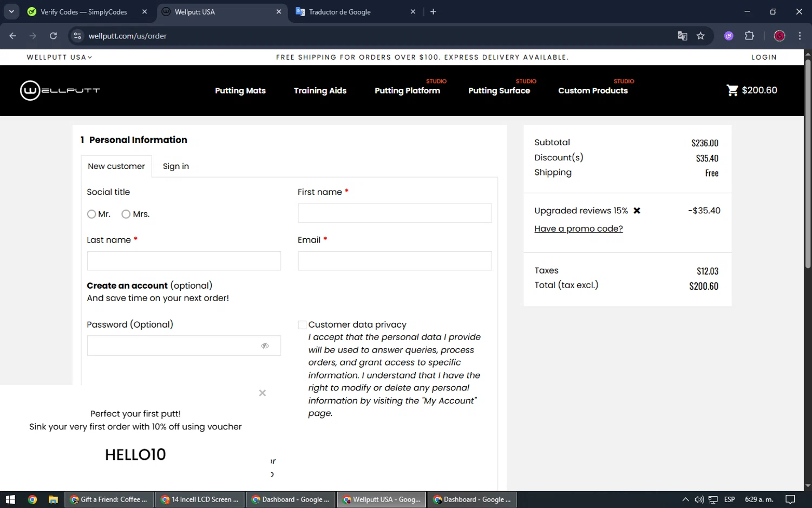The width and height of the screenshot is (812, 508).
Task: Check the Customer data privacy checkbox
Action: click(x=302, y=325)
